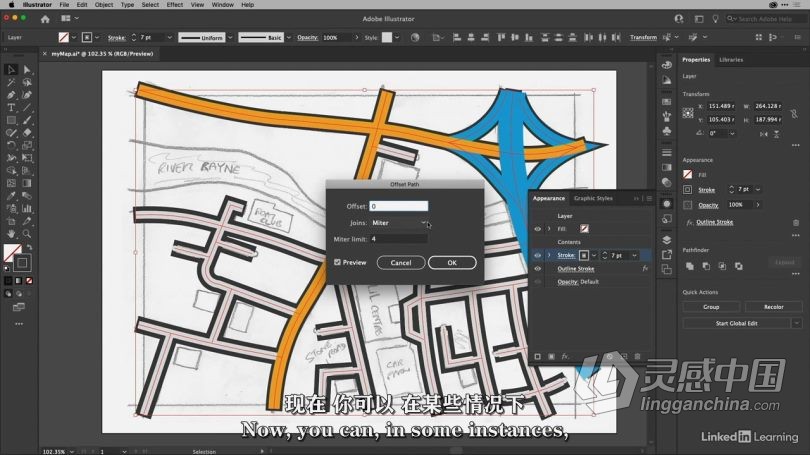Click the Offset value input field
The width and height of the screenshot is (810, 455).
point(399,206)
